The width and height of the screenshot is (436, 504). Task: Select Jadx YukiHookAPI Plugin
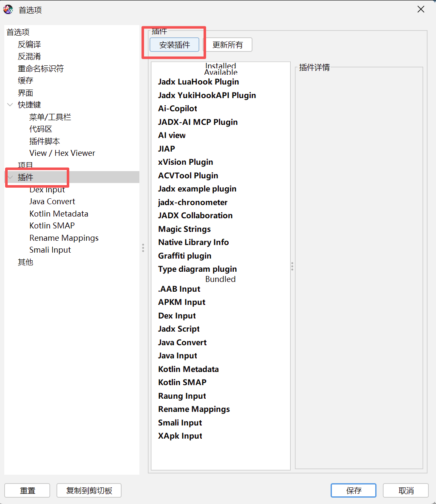[x=207, y=95]
